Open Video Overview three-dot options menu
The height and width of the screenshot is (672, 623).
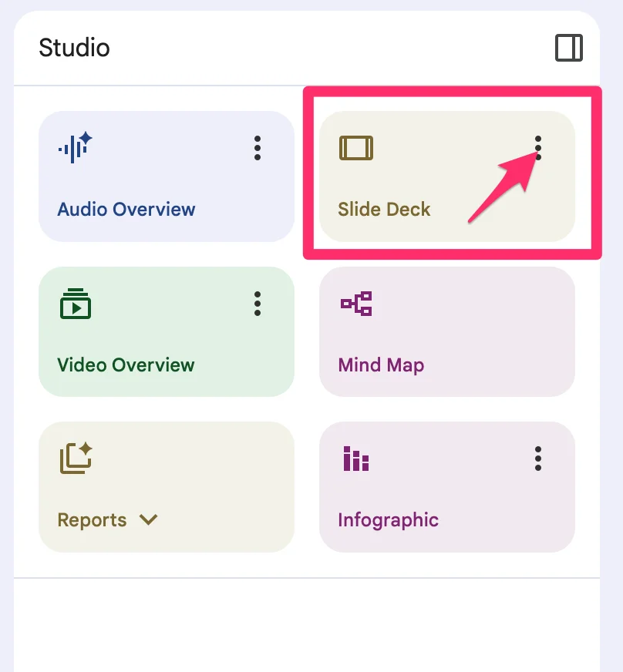tap(258, 304)
